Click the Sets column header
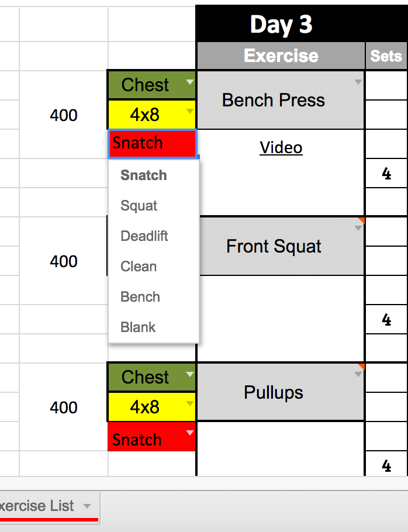Viewport: 408px width, 532px height. pos(386,56)
